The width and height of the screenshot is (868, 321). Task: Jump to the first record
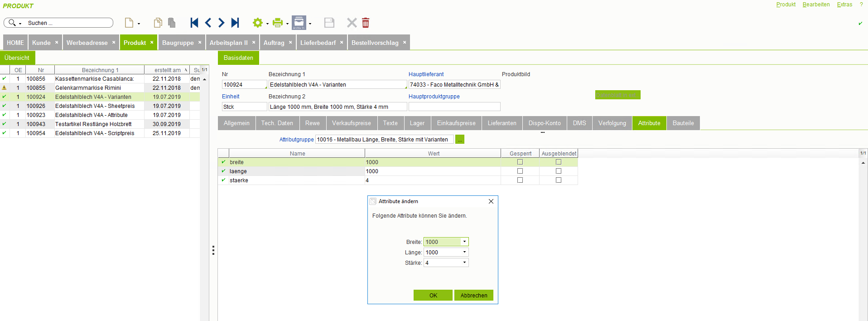click(x=194, y=23)
